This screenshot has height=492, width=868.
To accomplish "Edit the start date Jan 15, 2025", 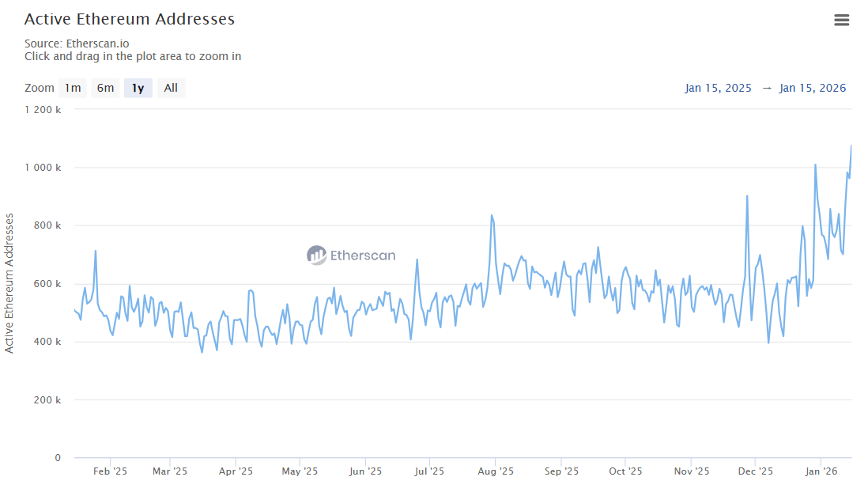I will (718, 88).
